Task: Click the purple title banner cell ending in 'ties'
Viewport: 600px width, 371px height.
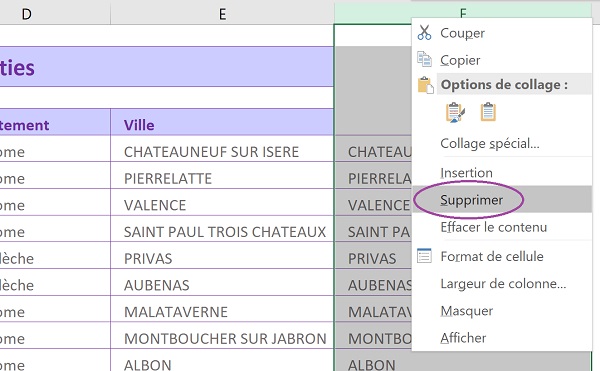Action: coord(166,67)
